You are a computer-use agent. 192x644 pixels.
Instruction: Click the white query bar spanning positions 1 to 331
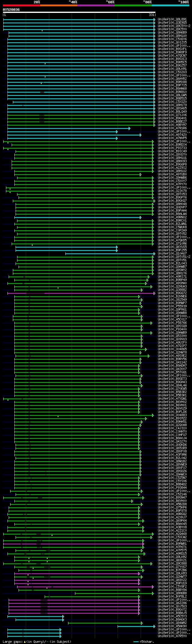[x=79, y=13]
